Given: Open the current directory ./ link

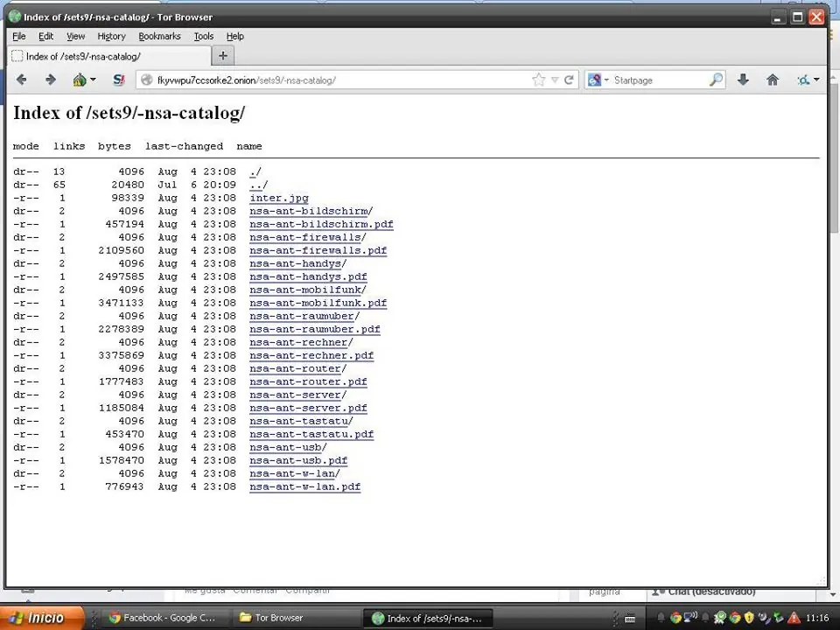Looking at the screenshot, I should [255, 172].
